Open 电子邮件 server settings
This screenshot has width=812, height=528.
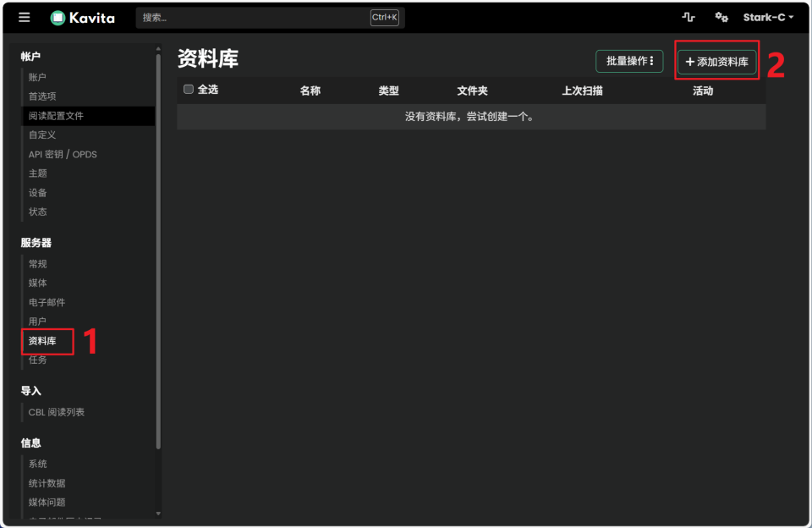47,302
